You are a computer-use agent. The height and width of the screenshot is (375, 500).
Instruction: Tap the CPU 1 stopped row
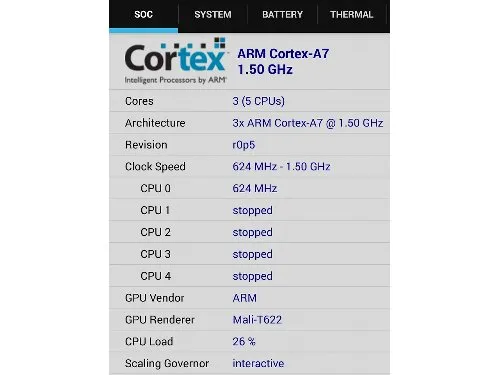[249, 210]
